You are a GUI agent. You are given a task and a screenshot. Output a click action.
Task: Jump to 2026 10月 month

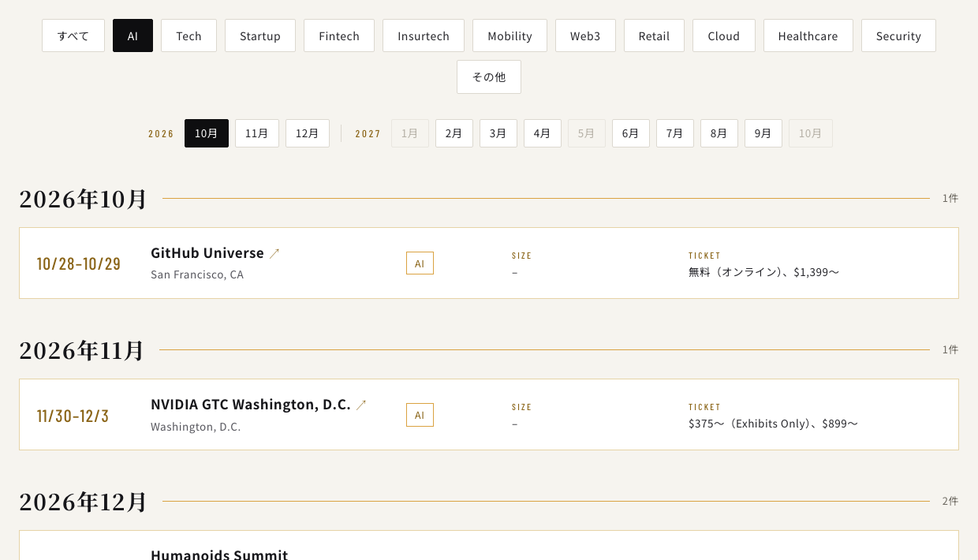(x=207, y=133)
